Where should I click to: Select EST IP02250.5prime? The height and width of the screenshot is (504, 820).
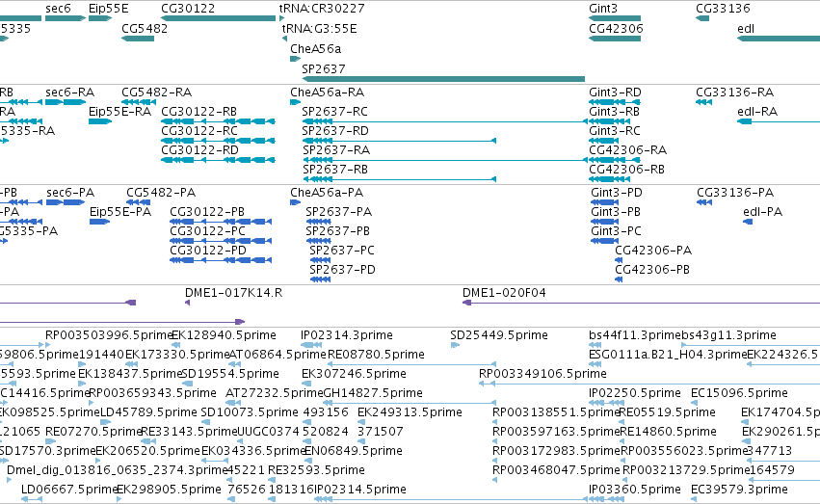[607, 403]
